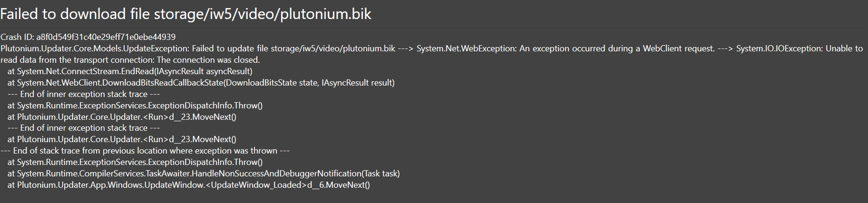Click the second Updater.<Run>d__23.MoveNext() line

[122, 139]
